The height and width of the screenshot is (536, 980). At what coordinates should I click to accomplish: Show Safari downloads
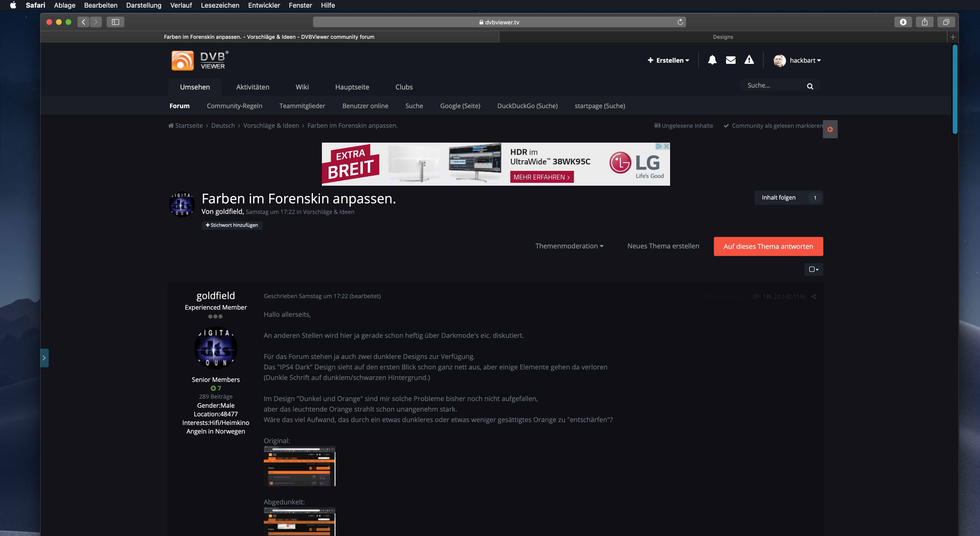[x=903, y=22]
